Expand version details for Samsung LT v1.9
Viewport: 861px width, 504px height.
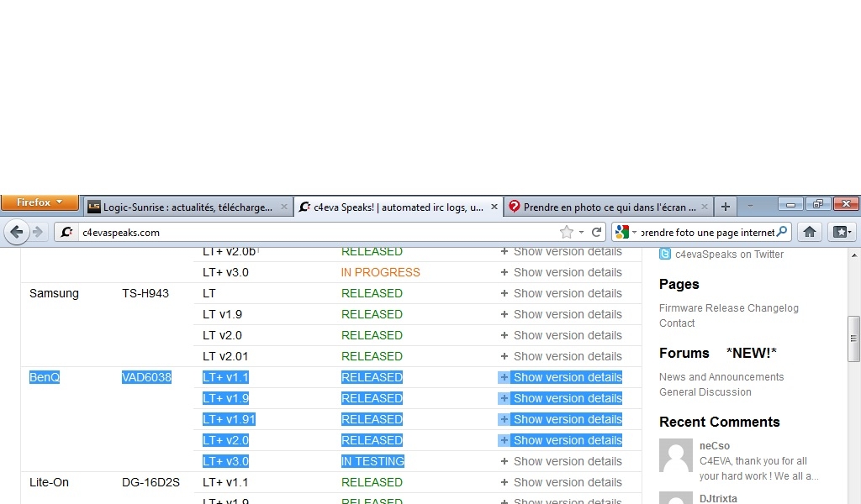click(x=561, y=314)
